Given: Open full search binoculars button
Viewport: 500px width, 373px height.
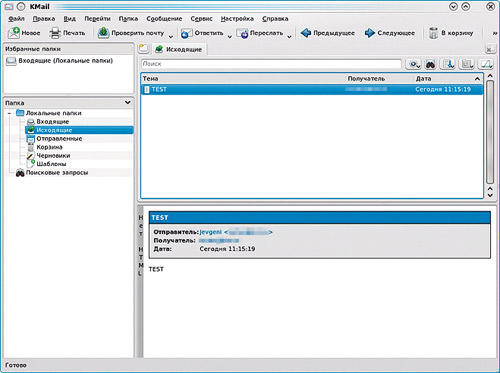Looking at the screenshot, I should (x=430, y=64).
